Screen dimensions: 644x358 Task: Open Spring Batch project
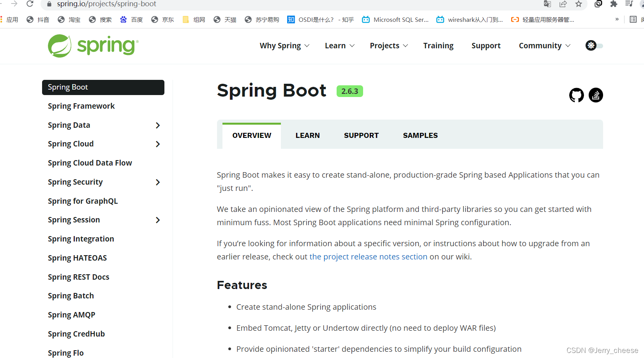coord(71,296)
